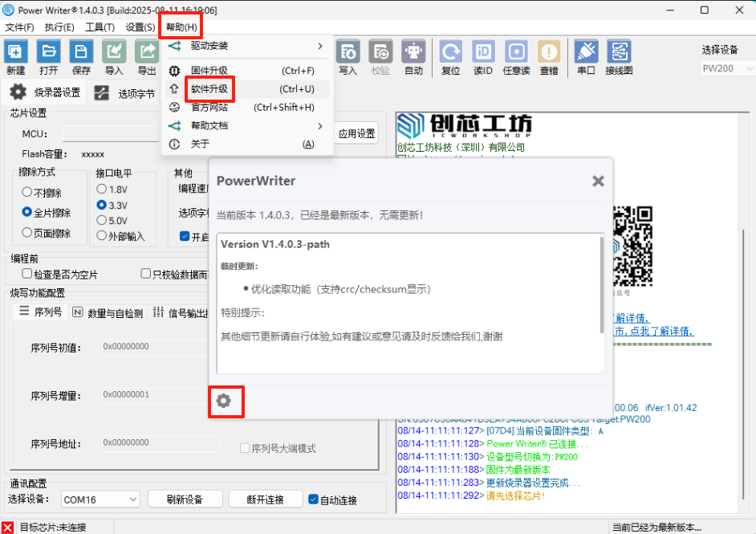Click the 新建 (New) toolbar icon
The image size is (756, 534).
pyautogui.click(x=16, y=51)
